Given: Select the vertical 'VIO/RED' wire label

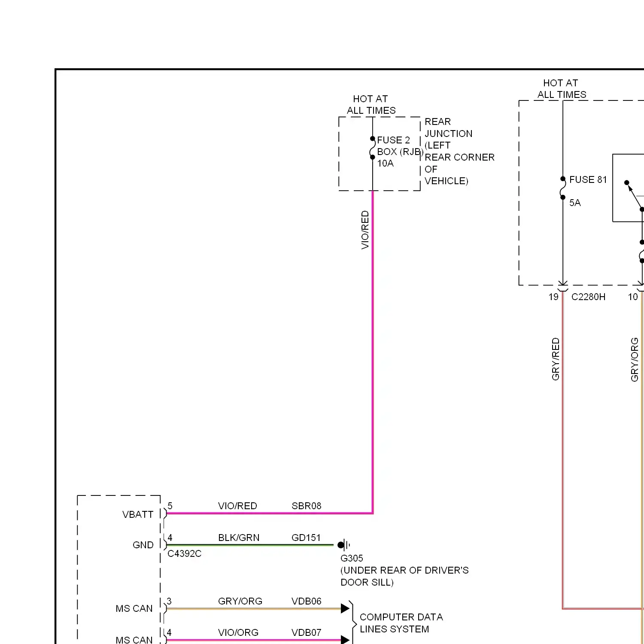Looking at the screenshot, I should click(365, 230).
